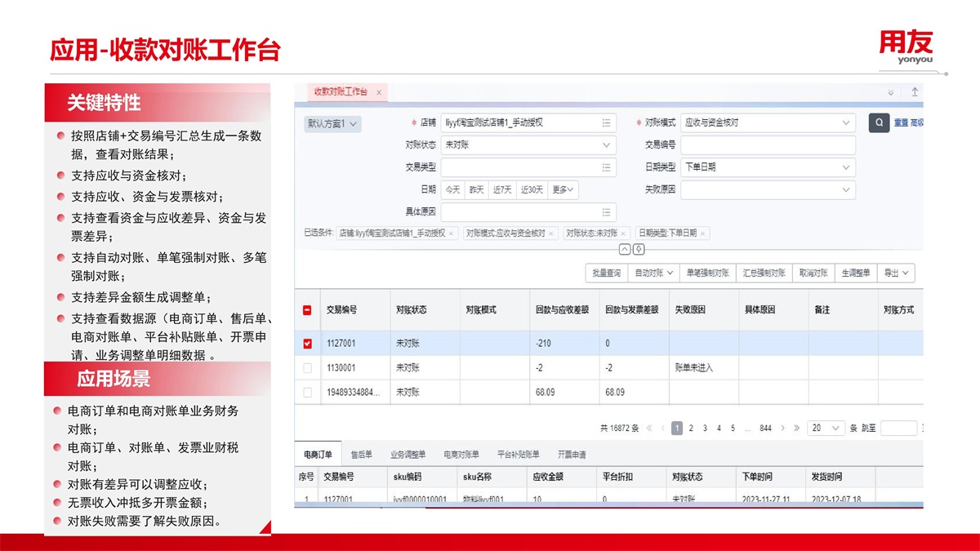This screenshot has height=551, width=980.
Task: Close the 收款对账工作台 tab
Action: point(379,93)
